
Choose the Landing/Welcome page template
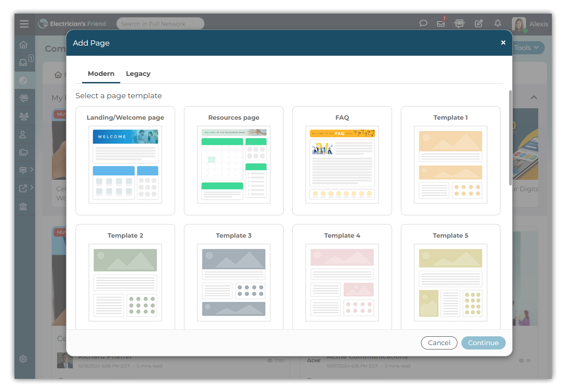(125, 160)
